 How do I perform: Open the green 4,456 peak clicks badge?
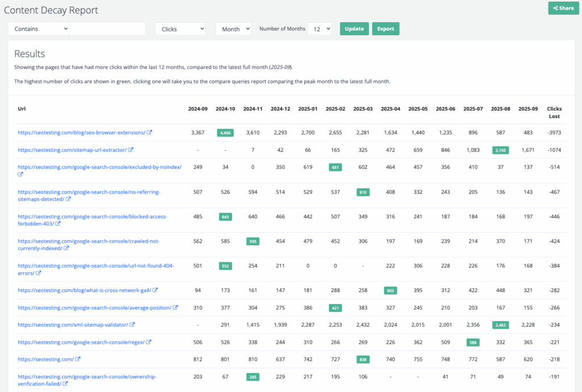tap(225, 132)
